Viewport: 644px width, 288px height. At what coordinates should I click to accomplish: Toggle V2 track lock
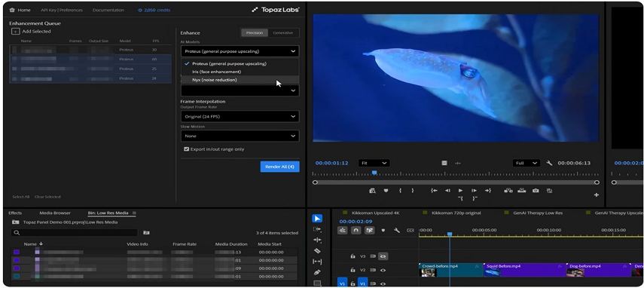tap(353, 270)
